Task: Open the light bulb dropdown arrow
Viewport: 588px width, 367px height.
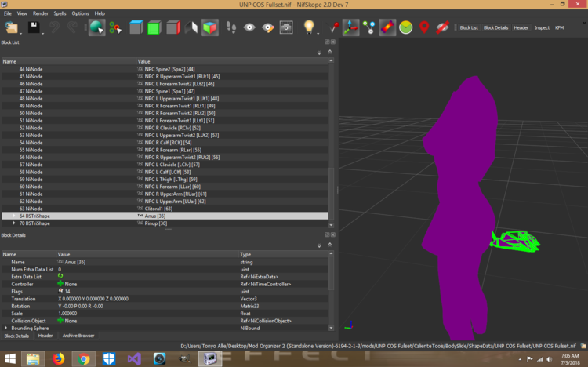Action: (x=318, y=34)
